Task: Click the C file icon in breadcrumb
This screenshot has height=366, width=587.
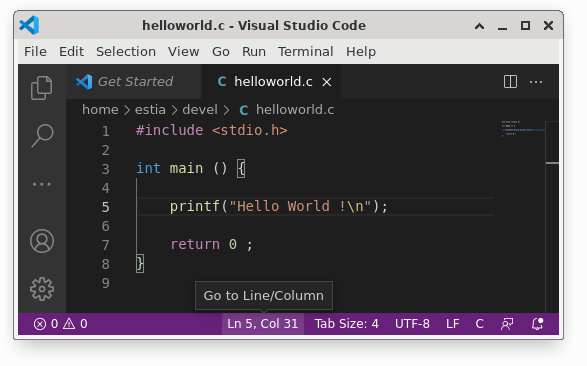Action: (244, 110)
